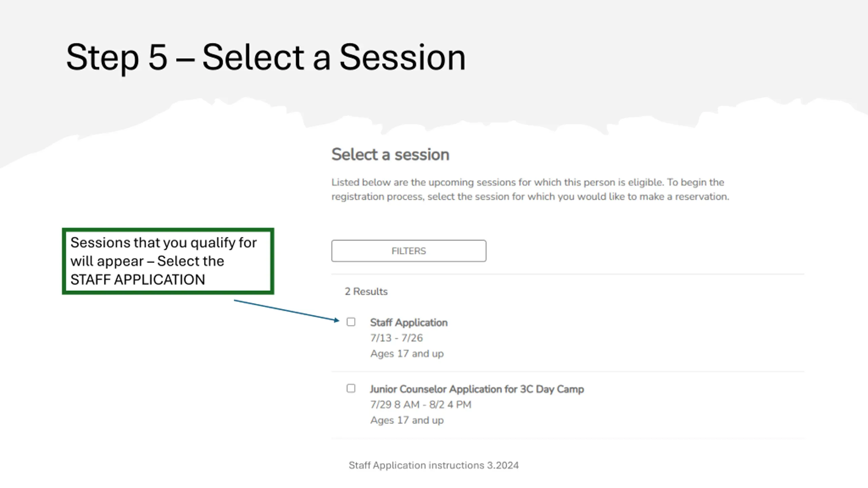Select the Staff Application session title
The image size is (868, 488).
click(x=409, y=323)
